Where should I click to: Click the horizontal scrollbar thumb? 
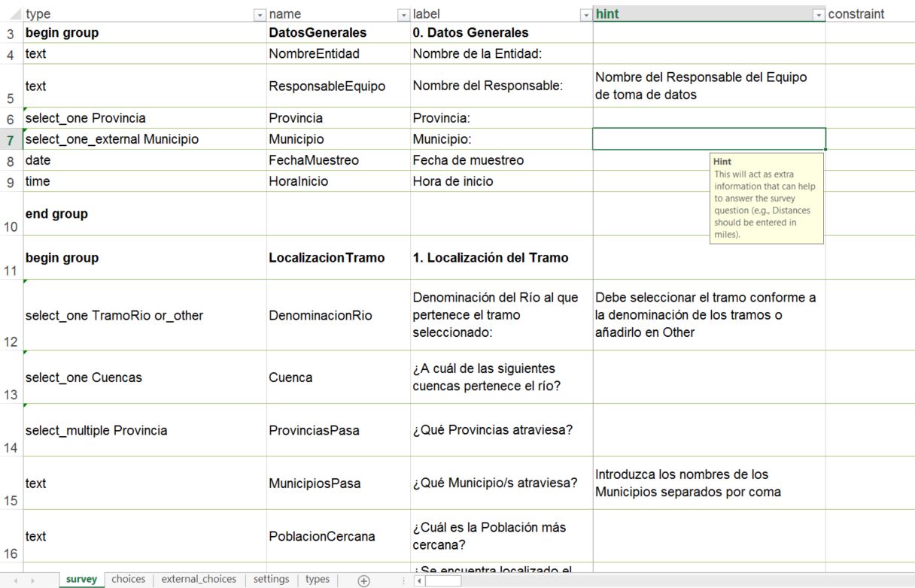pyautogui.click(x=443, y=580)
